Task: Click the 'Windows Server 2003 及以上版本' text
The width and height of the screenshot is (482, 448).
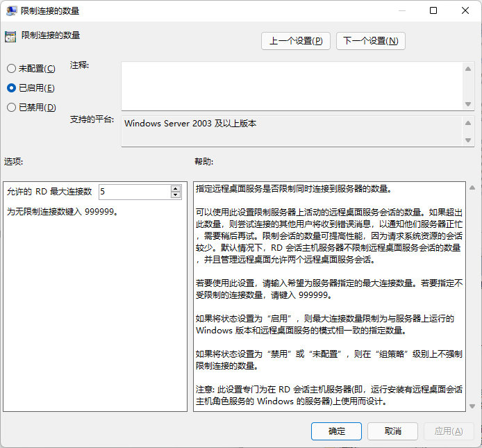Action: (190, 124)
